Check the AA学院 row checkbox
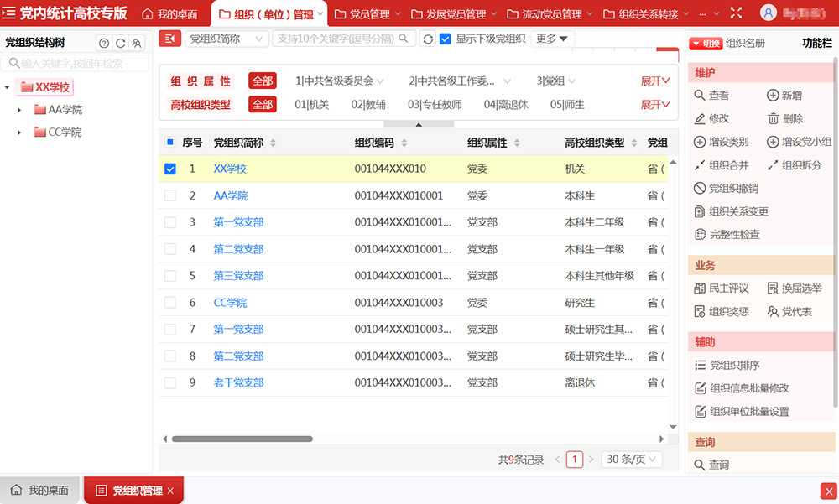This screenshot has height=504, width=839. 170,196
